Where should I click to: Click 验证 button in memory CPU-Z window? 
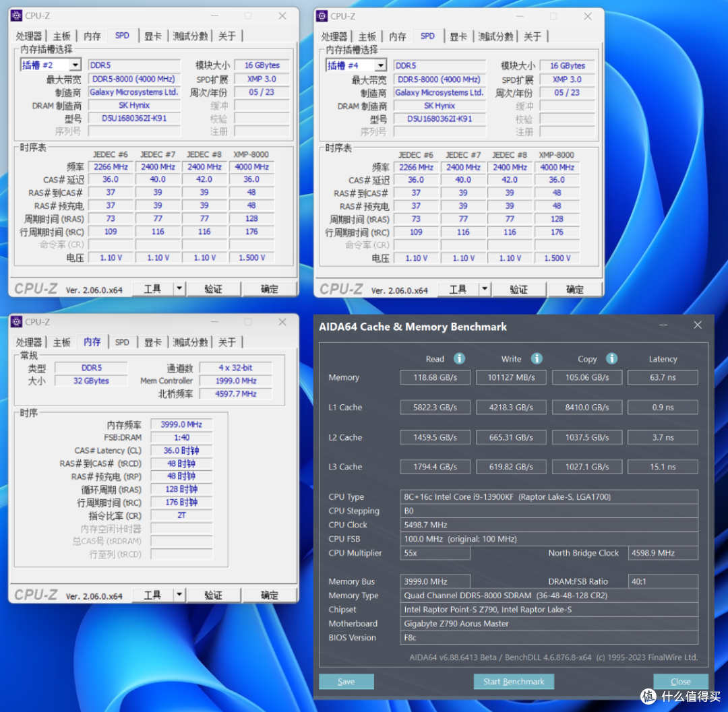tap(214, 594)
